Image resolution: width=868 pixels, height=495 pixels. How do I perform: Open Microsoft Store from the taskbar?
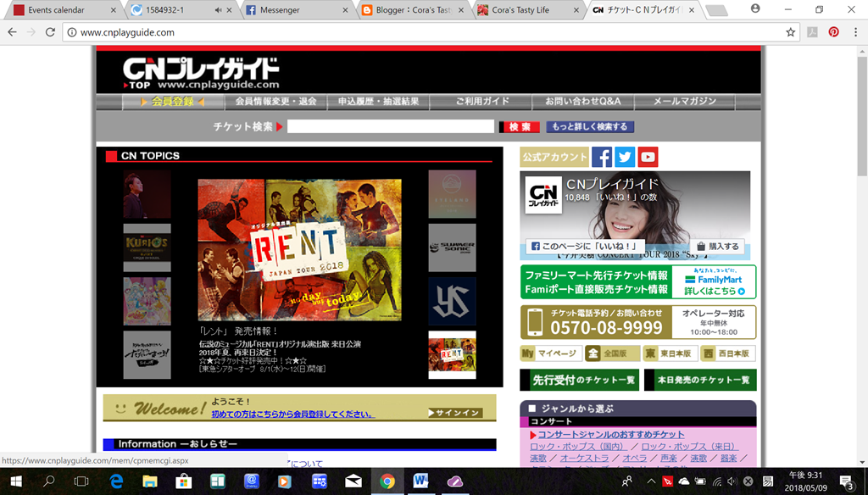click(x=184, y=481)
